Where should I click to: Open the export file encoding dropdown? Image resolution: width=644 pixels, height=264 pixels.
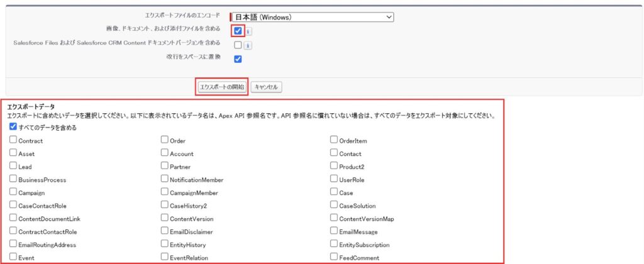tap(313, 17)
